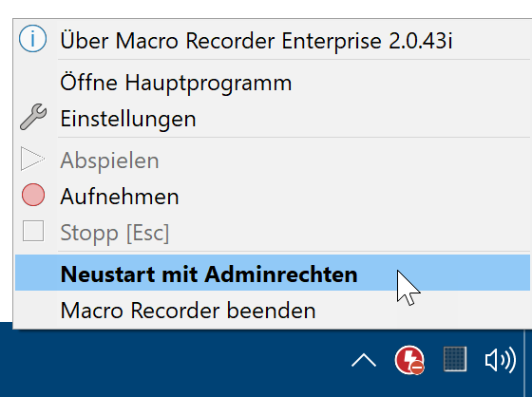Click the dark grid tray icon
Viewport: 532px width, 397px height.
[455, 359]
